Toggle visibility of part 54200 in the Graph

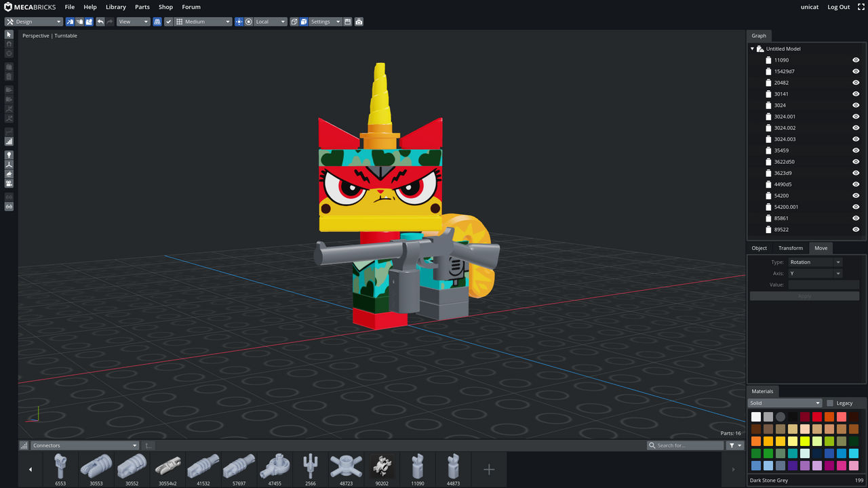[856, 195]
